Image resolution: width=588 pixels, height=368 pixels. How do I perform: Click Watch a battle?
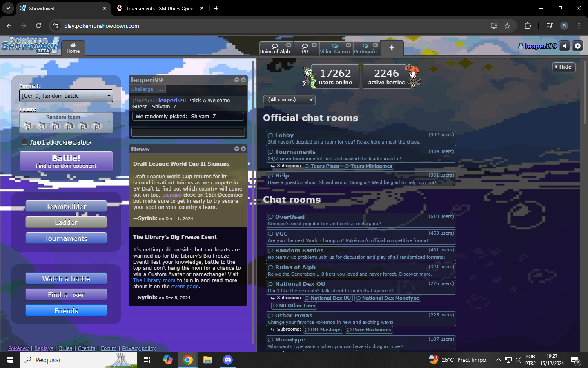pos(66,279)
